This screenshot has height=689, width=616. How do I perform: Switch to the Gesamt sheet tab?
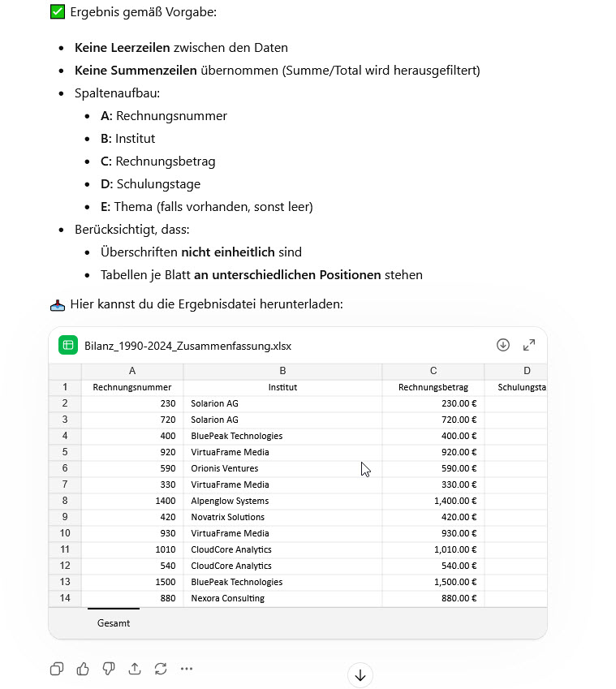click(114, 623)
